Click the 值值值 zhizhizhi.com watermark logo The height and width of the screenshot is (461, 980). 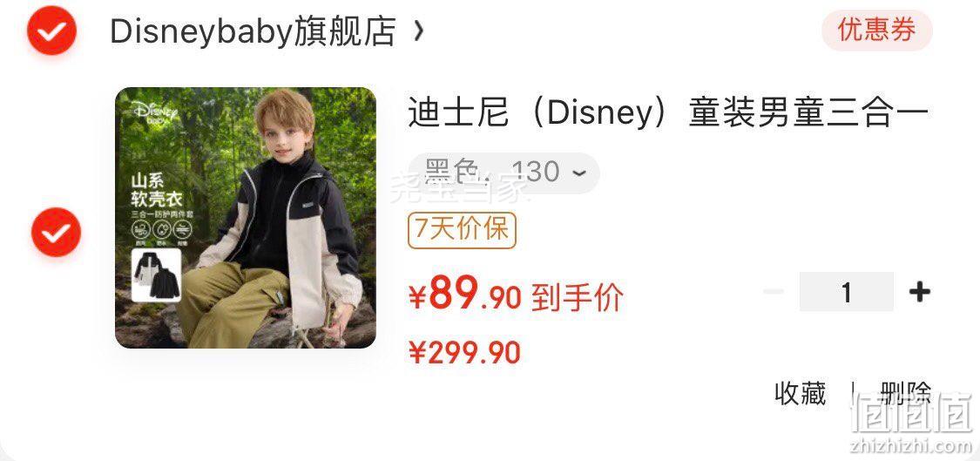pos(912,422)
